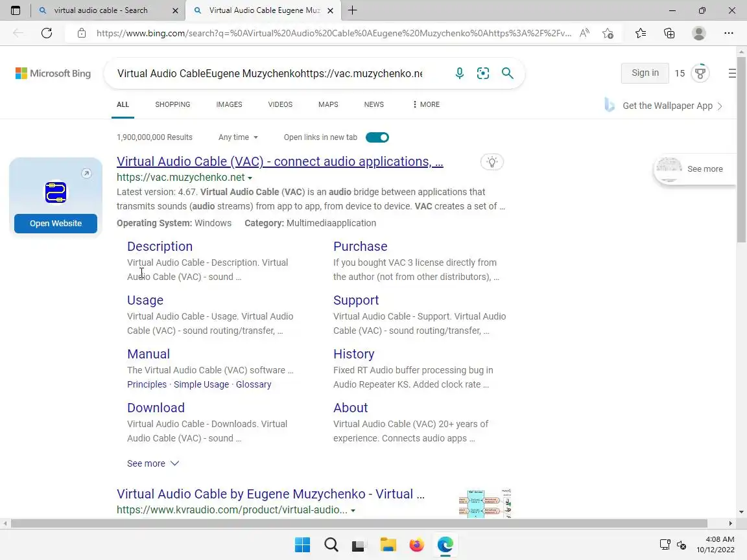Open Microsoft Rewards trophy icon
Viewport: 747px width, 560px height.
click(700, 73)
